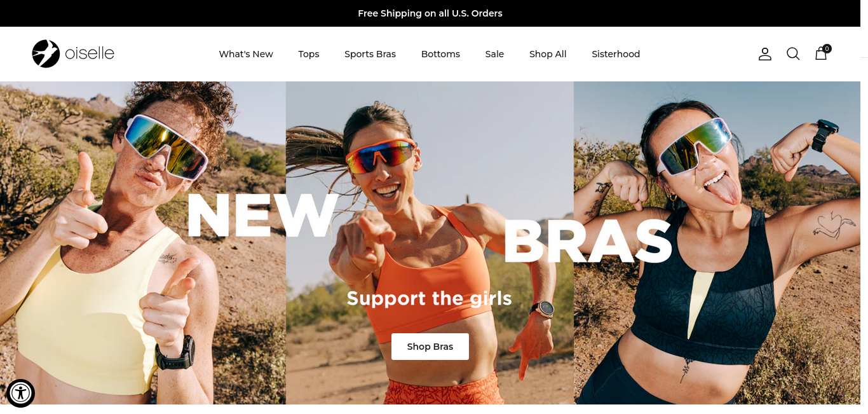This screenshot has height=414, width=868.
Task: Open the Sisterhood menu item
Action: [x=616, y=54]
